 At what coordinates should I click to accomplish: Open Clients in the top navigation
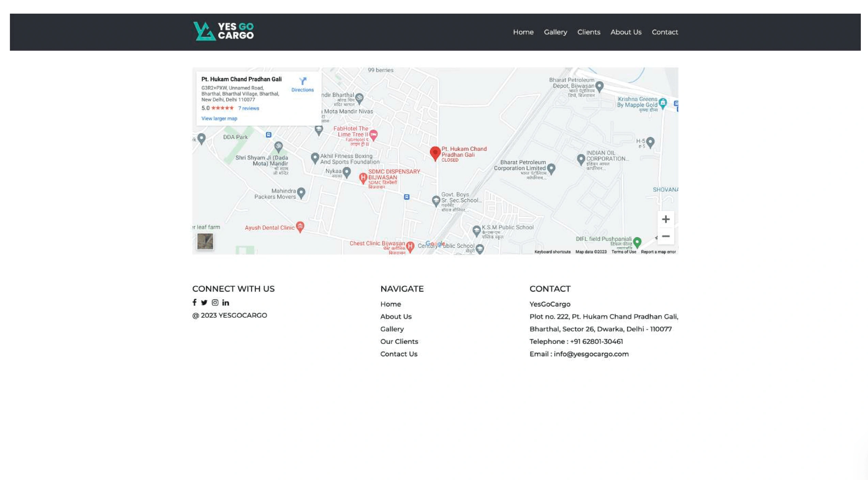click(589, 32)
